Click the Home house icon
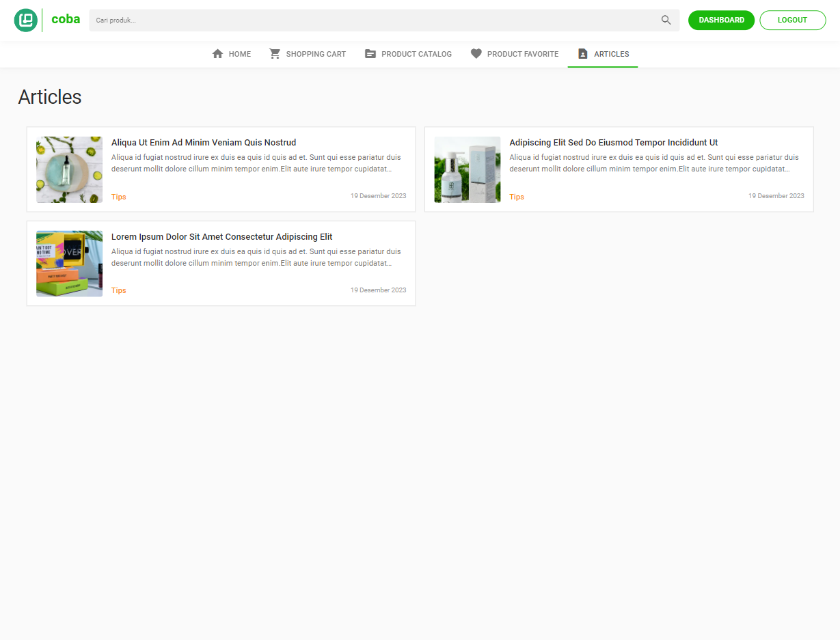The width and height of the screenshot is (840, 640). click(x=218, y=54)
